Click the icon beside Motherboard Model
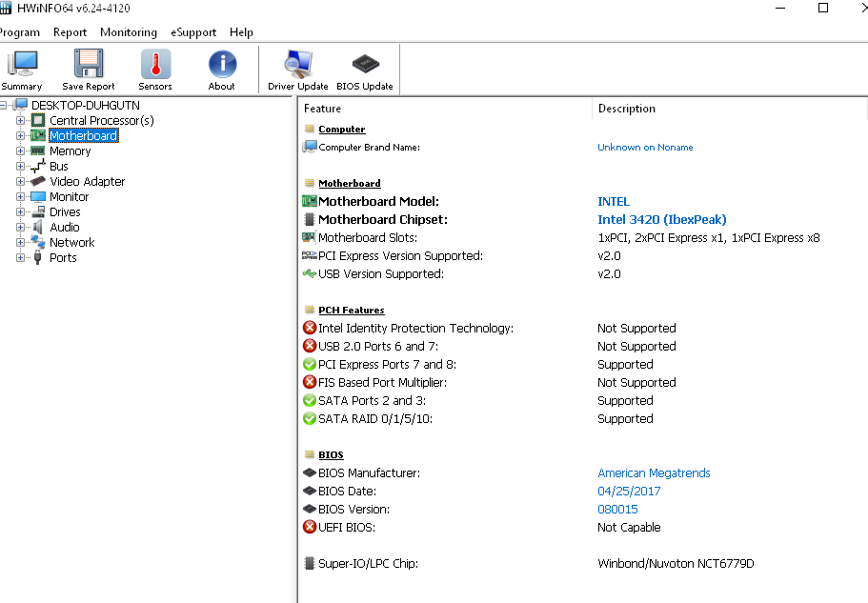This screenshot has width=868, height=603. click(x=310, y=201)
